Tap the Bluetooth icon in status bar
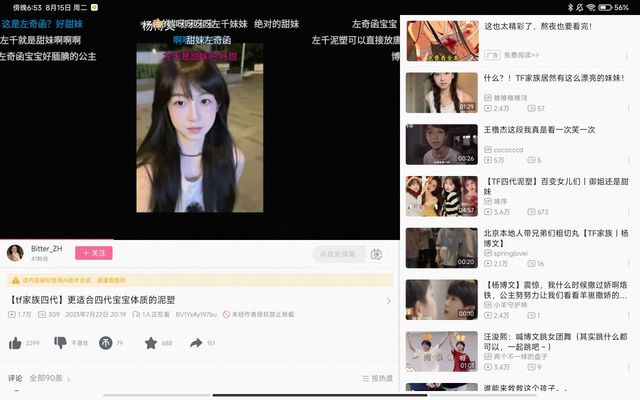 pos(570,7)
